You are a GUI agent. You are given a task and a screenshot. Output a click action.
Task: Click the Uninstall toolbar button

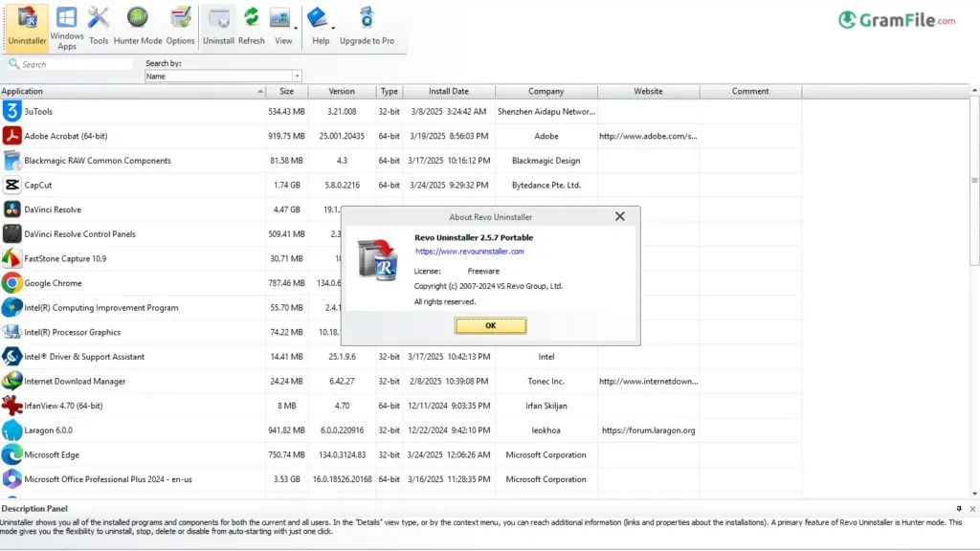click(219, 27)
